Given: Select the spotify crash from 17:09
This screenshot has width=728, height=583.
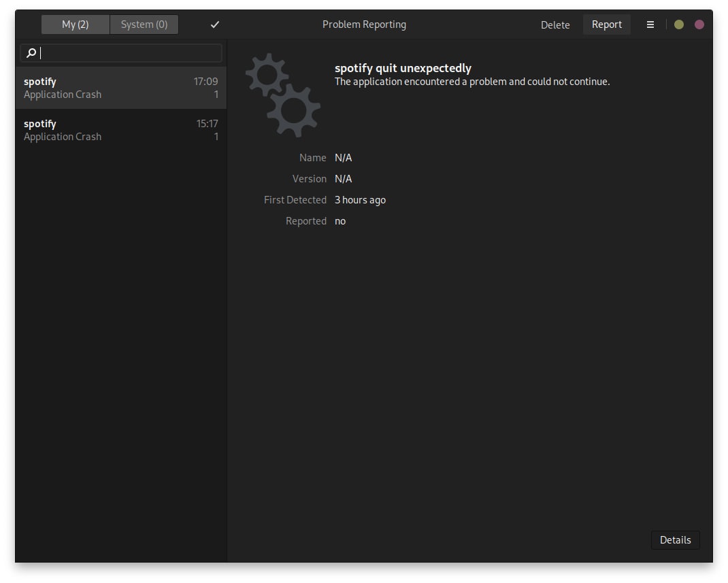Looking at the screenshot, I should tap(120, 88).
